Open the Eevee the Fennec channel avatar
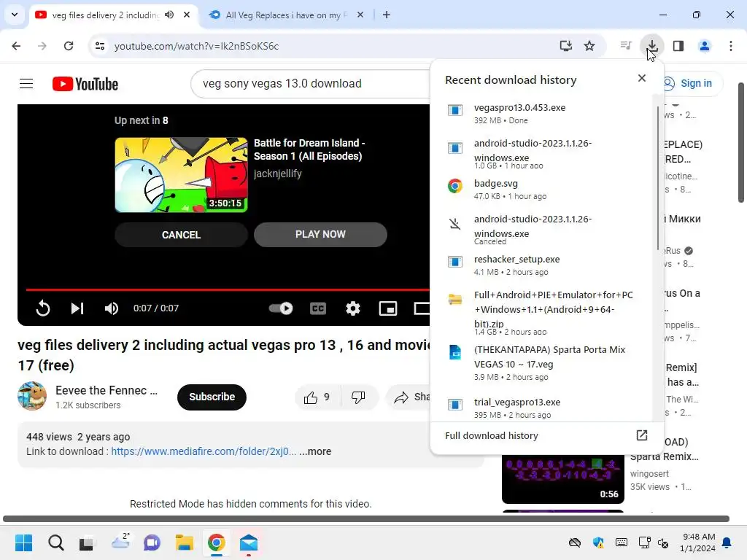Viewport: 747px width, 560px height. point(32,396)
